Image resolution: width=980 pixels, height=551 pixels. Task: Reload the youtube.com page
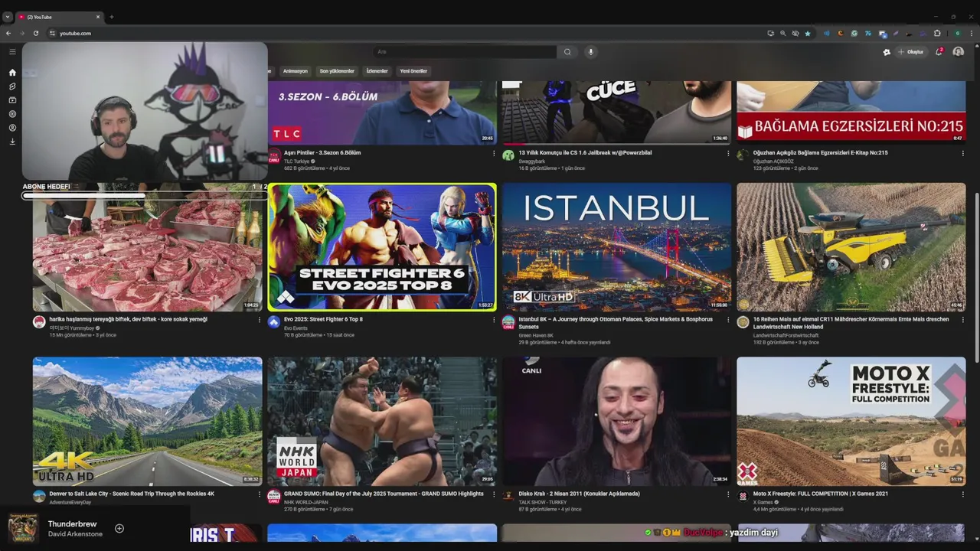pos(35,33)
